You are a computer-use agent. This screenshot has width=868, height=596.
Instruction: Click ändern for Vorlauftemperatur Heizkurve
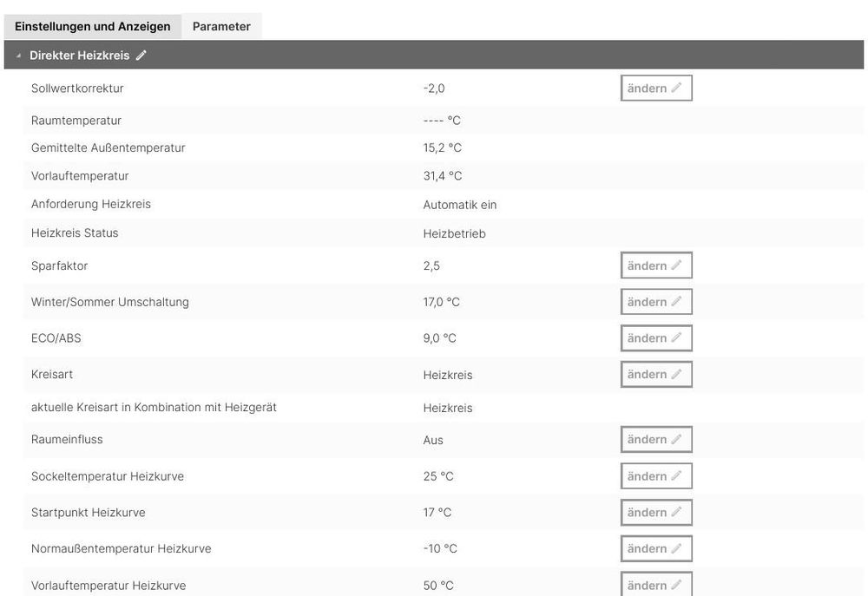(x=656, y=585)
